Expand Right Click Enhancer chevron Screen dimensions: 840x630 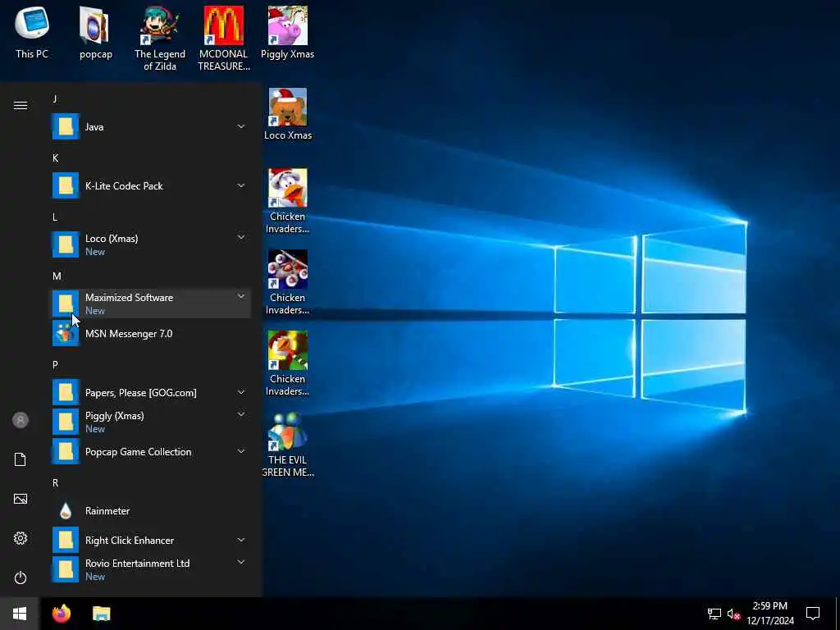(x=241, y=540)
